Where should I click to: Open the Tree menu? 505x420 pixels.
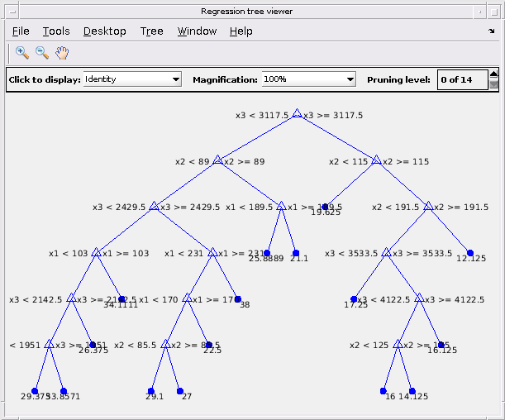152,31
